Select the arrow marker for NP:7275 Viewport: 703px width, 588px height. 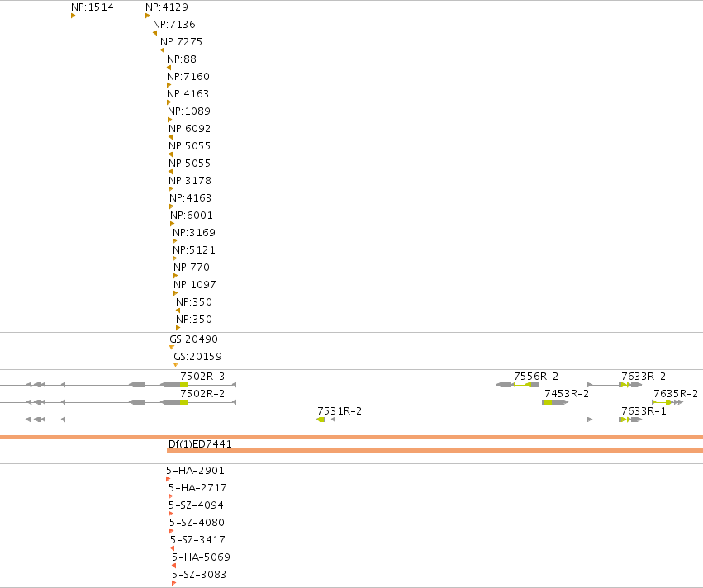[x=162, y=50]
